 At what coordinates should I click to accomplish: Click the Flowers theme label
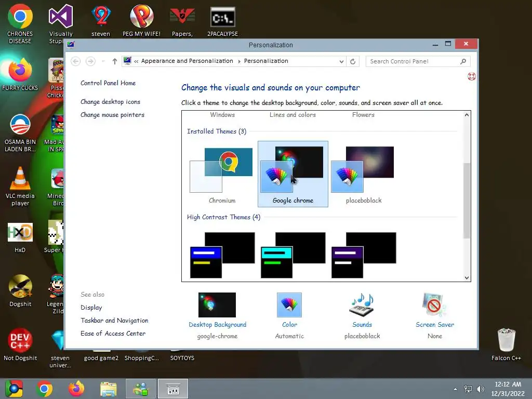[x=363, y=115]
